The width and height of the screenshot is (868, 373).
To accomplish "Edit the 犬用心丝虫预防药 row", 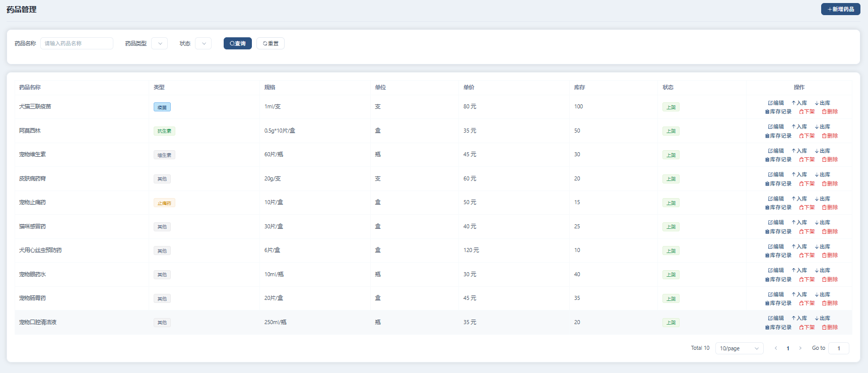I will click(x=776, y=246).
